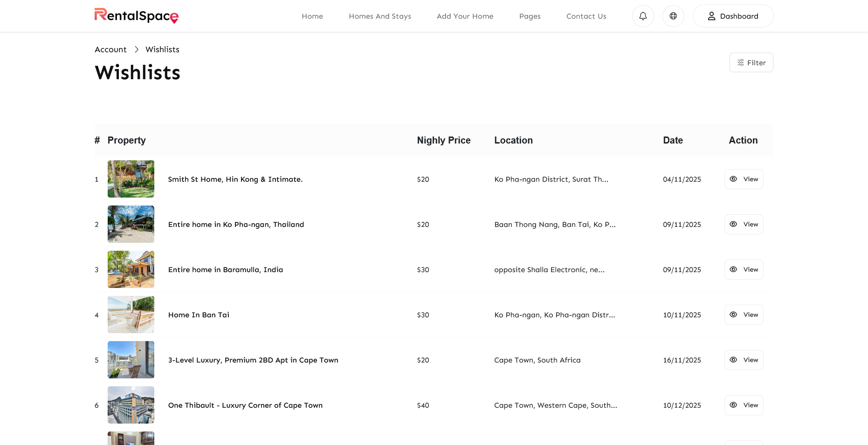The width and height of the screenshot is (868, 445).
Task: Click the 'Baan Thong Nang, Ban Tai' location
Action: [x=555, y=225]
